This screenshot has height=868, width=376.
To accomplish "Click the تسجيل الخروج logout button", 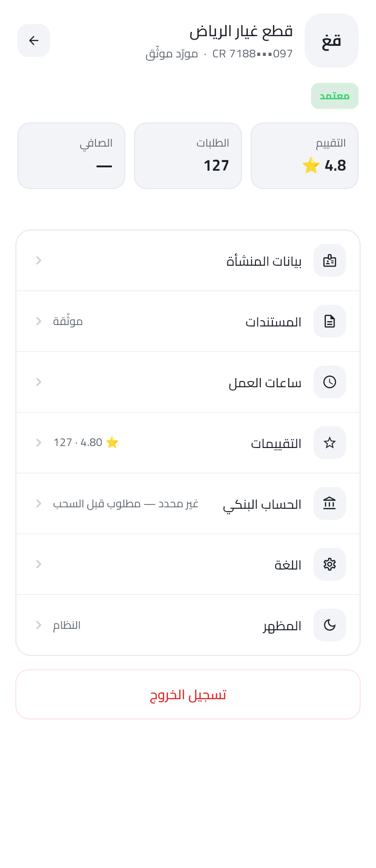I will pos(188,694).
